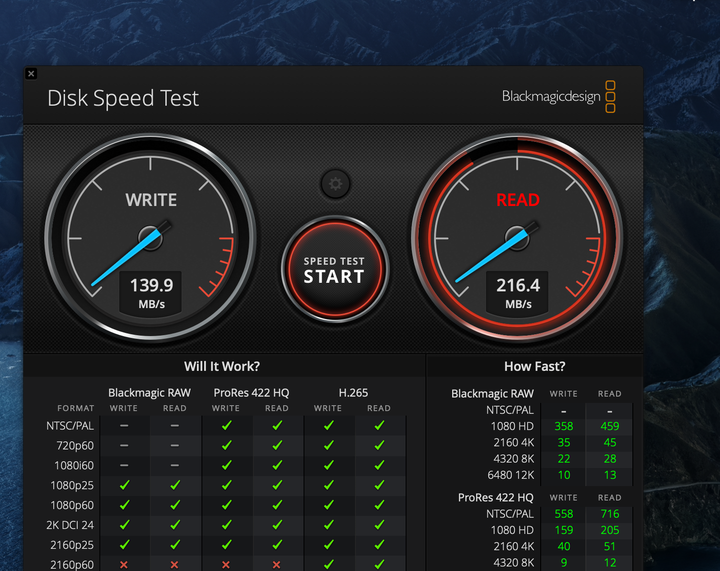Click ProRes 422 HQ NTSC/PAL write value 558
This screenshot has height=571, width=720.
(563, 514)
